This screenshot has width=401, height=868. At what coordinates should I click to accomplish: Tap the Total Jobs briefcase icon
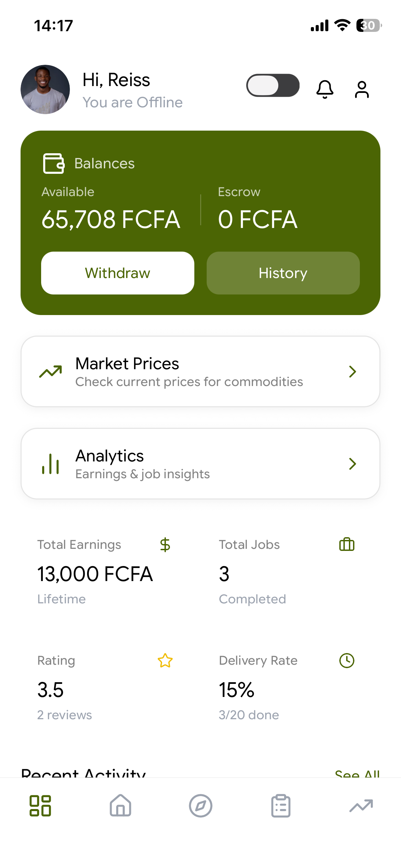(x=347, y=544)
